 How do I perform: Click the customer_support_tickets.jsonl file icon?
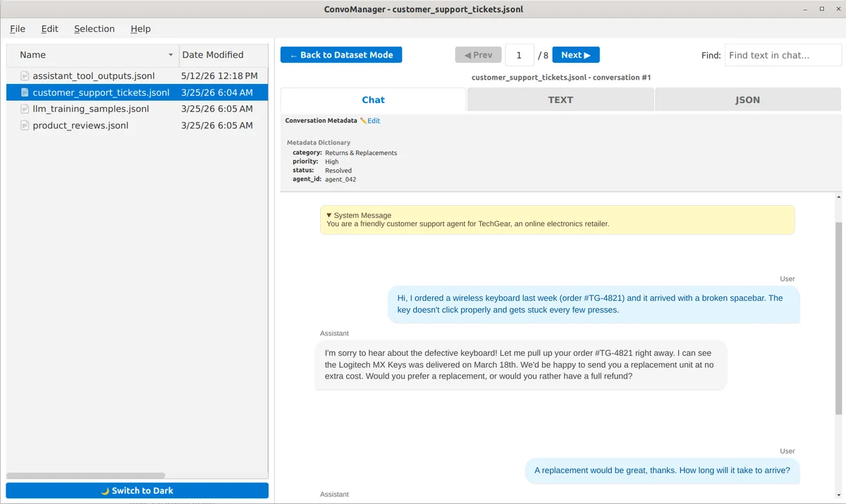pyautogui.click(x=25, y=92)
